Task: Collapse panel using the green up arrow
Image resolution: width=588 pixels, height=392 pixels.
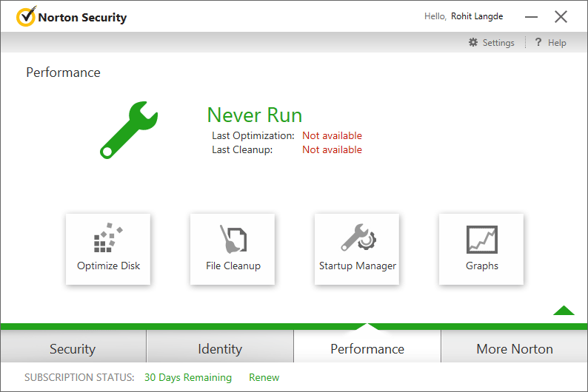Action: tap(564, 311)
